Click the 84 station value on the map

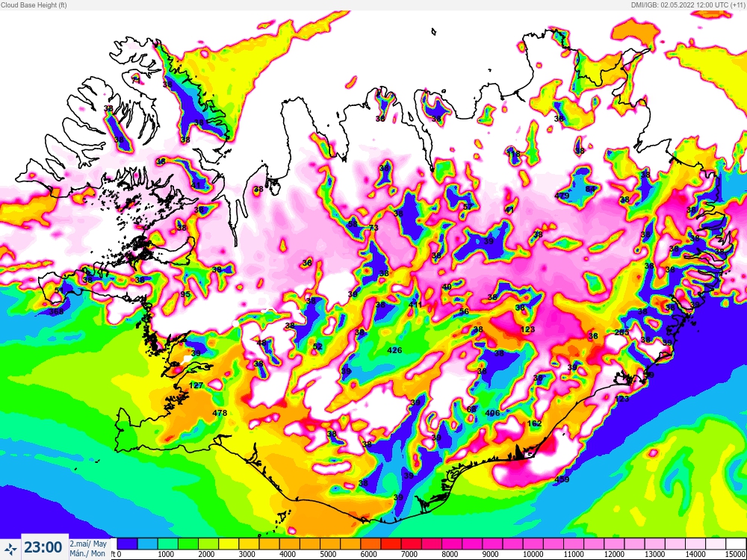click(x=590, y=189)
